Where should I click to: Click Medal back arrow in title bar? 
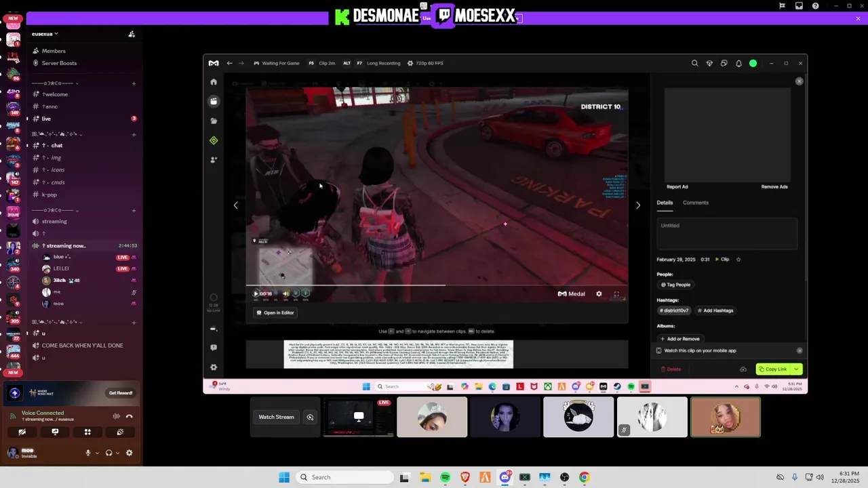click(x=229, y=63)
